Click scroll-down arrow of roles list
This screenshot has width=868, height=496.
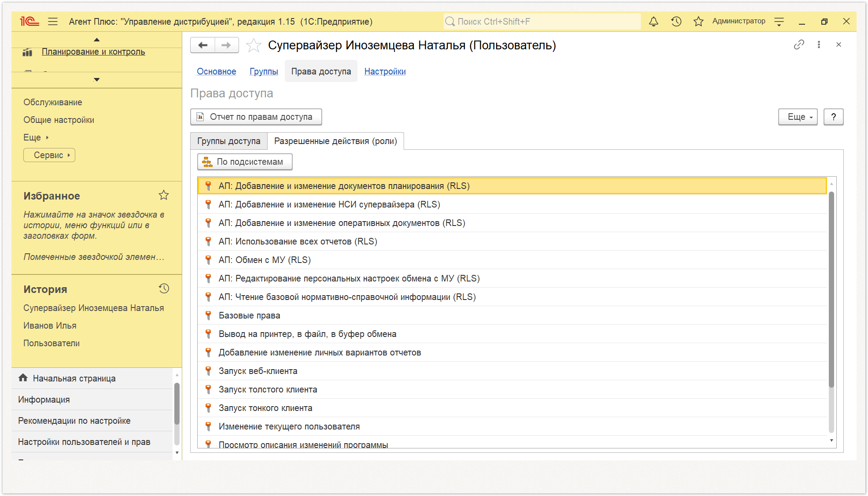tap(831, 440)
